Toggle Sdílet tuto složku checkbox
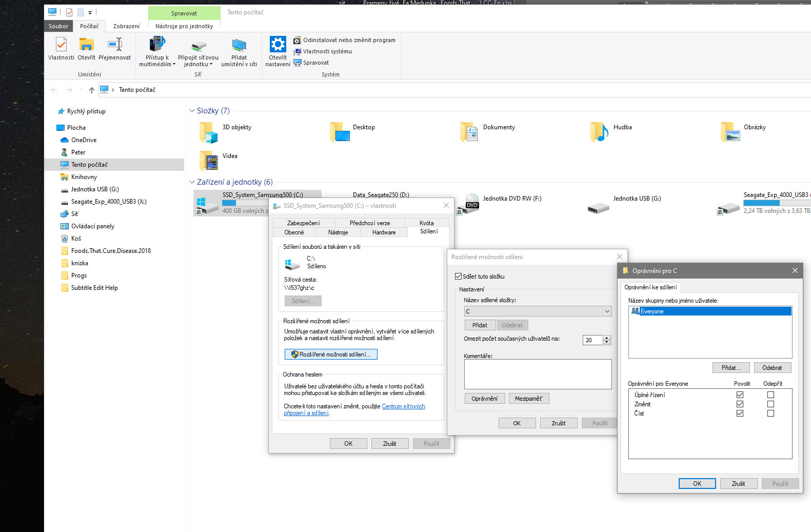Viewport: 811px width, 532px height. 459,277
